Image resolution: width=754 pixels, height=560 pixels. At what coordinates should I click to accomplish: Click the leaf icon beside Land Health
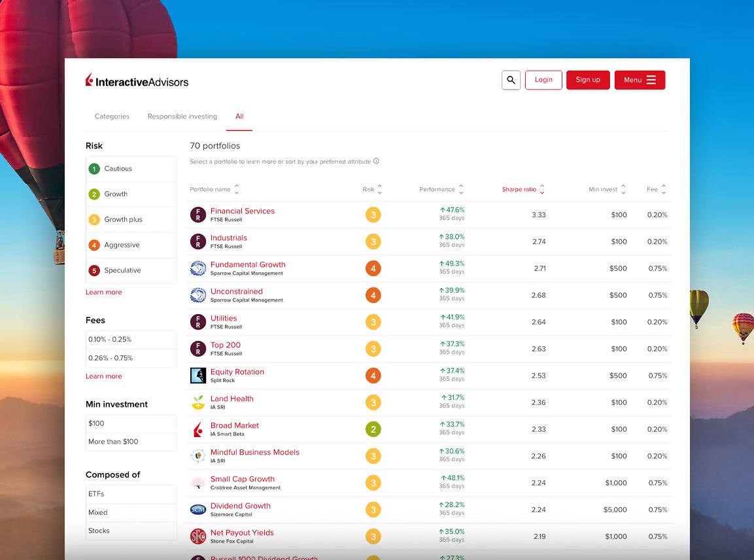click(197, 402)
